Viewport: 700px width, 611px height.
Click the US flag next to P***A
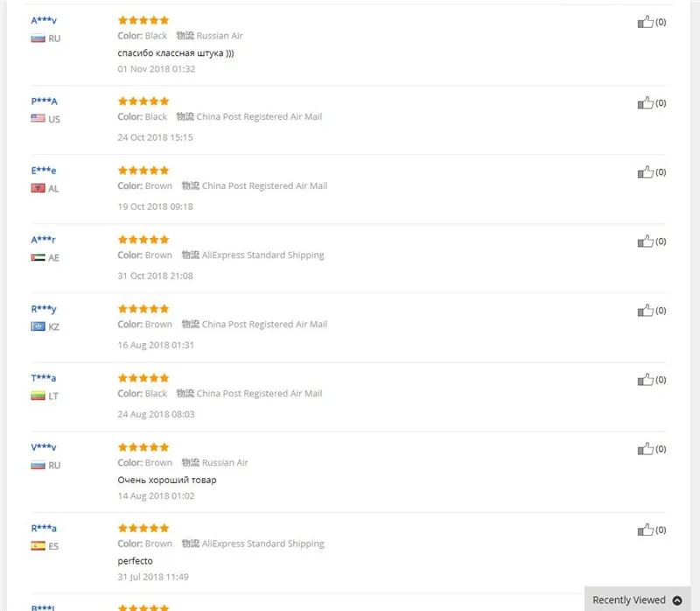(x=38, y=118)
